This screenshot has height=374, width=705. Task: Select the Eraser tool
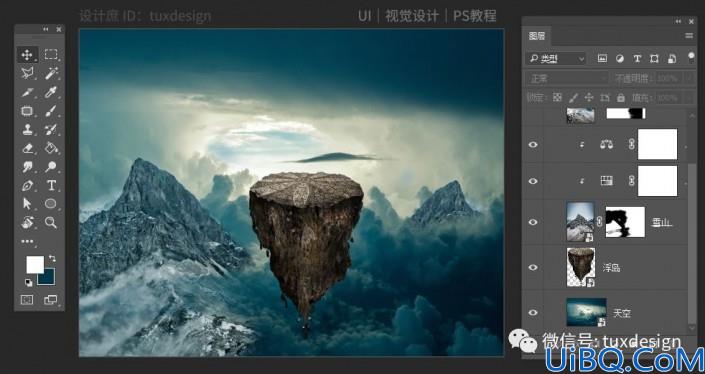[27, 148]
